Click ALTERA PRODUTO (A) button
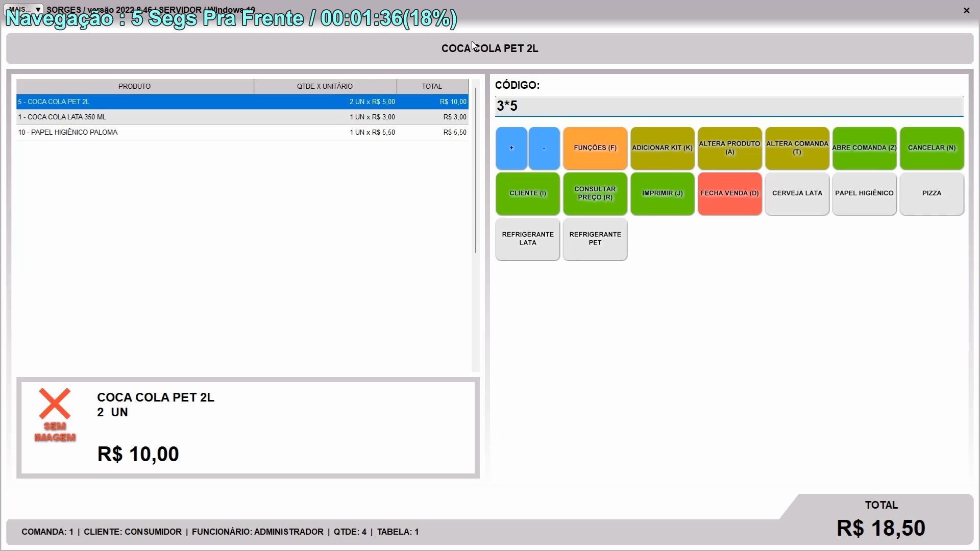 [729, 148]
